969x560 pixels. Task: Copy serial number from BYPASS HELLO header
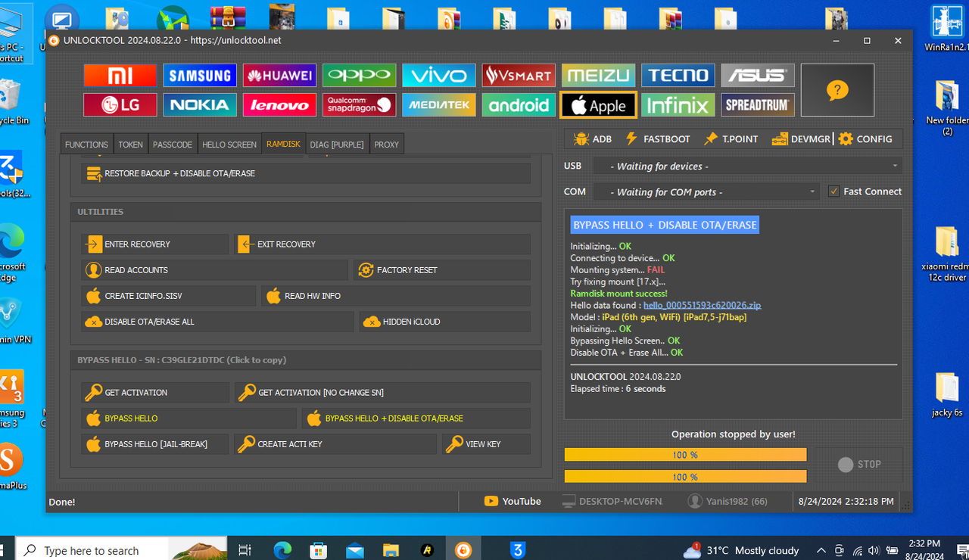click(182, 360)
